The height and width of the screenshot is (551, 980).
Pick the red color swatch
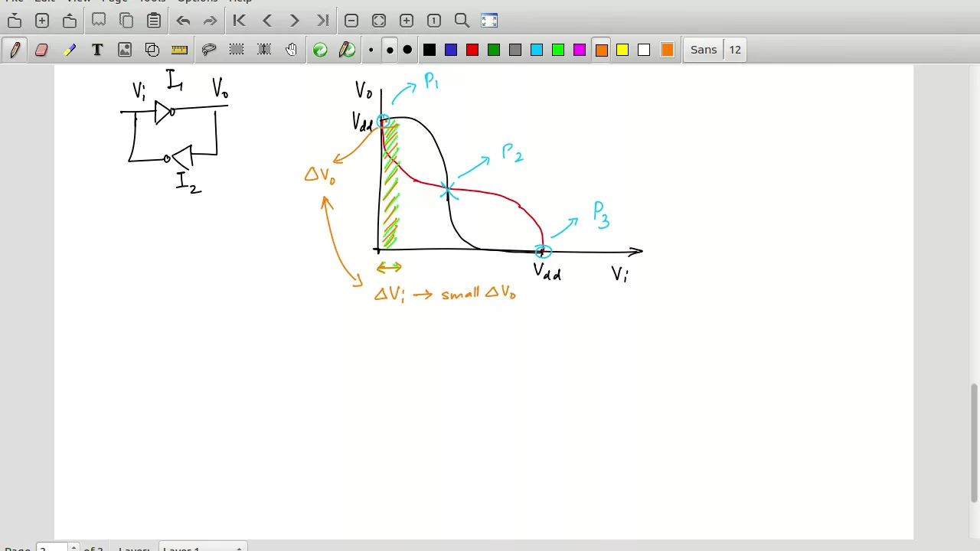click(472, 50)
